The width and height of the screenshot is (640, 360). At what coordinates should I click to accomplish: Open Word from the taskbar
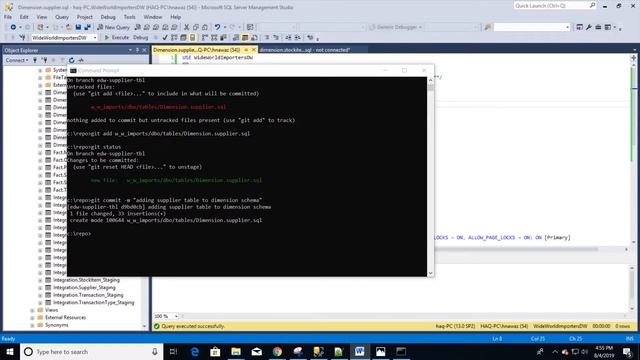[360, 351]
